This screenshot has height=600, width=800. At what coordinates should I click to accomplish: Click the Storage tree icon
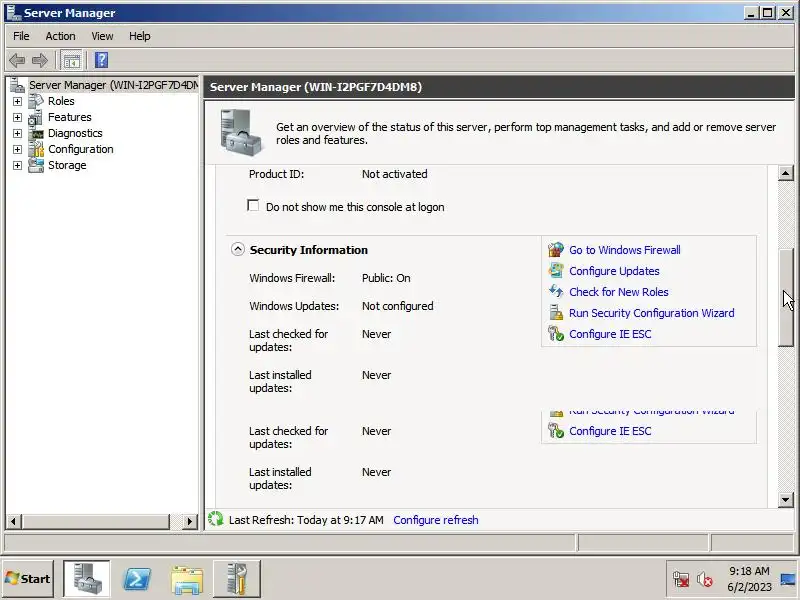click(36, 165)
